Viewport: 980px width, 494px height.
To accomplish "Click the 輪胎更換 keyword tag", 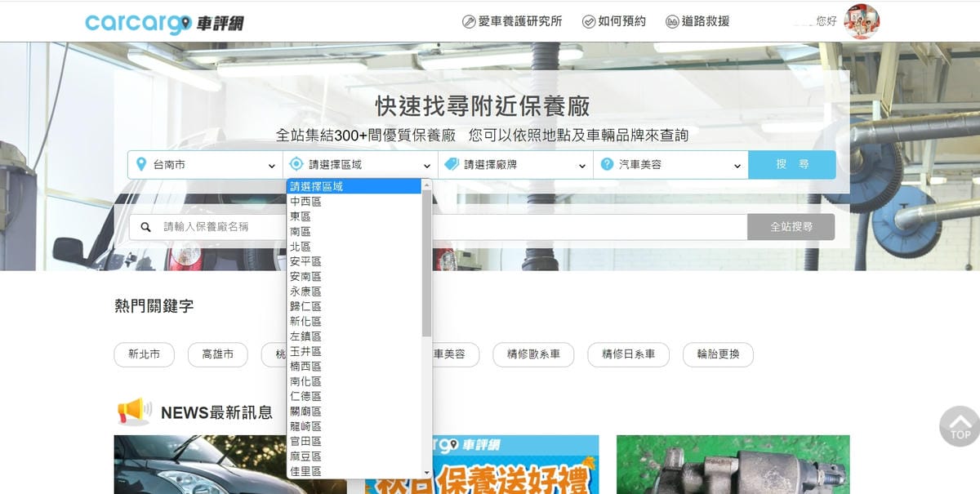I will [x=718, y=354].
